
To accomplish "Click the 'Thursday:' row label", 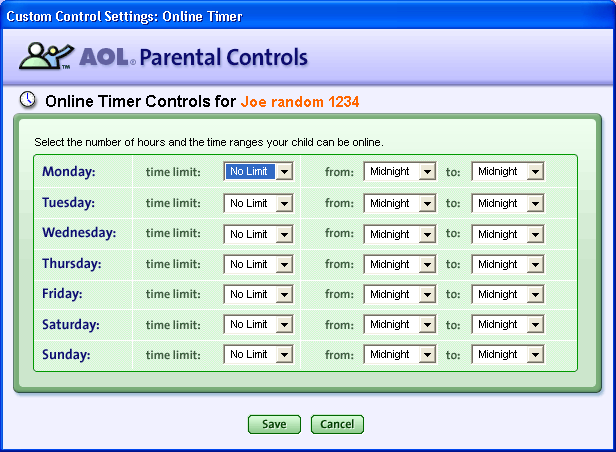I will click(x=72, y=264).
